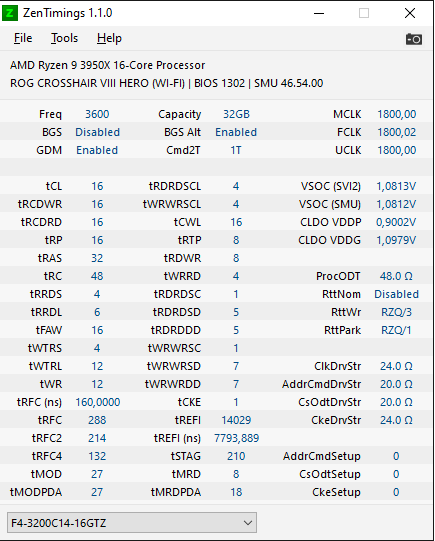
Task: Close the ZenTimings window
Action: [x=410, y=13]
